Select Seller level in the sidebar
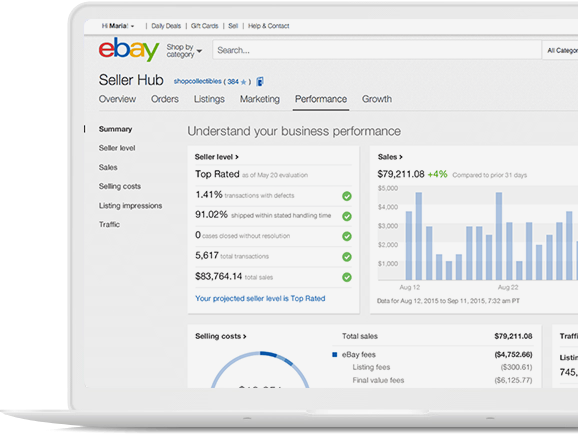Screen dimensions: 578x435 click(x=117, y=148)
